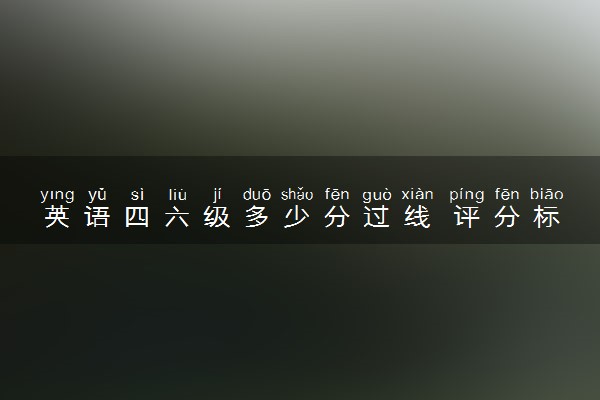Click the character 过 in the banner
The height and width of the screenshot is (400, 600).
pos(377,217)
